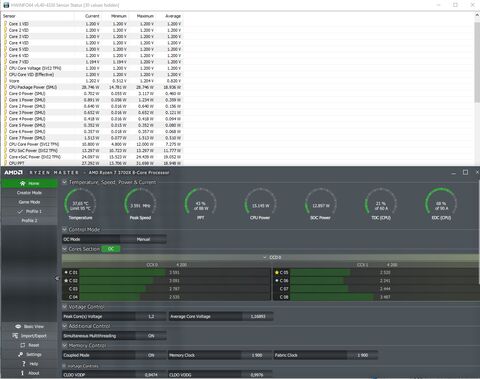Click the eye icon for Basic View
The width and height of the screenshot is (480, 379).
point(18,326)
